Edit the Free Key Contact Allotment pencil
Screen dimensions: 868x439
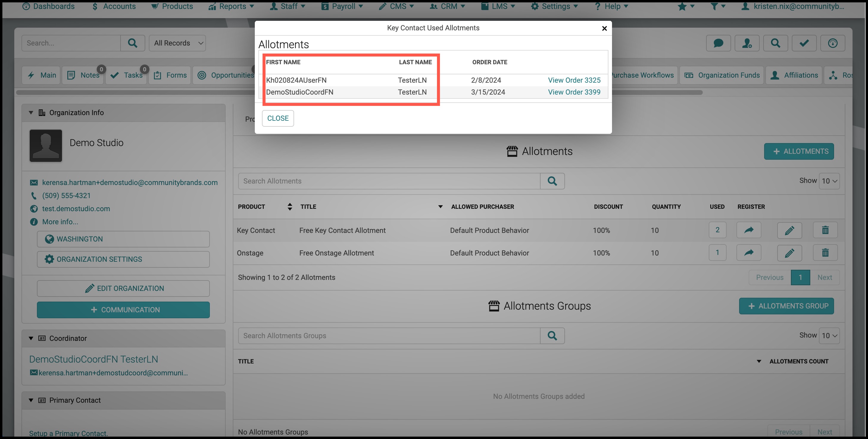click(x=789, y=230)
